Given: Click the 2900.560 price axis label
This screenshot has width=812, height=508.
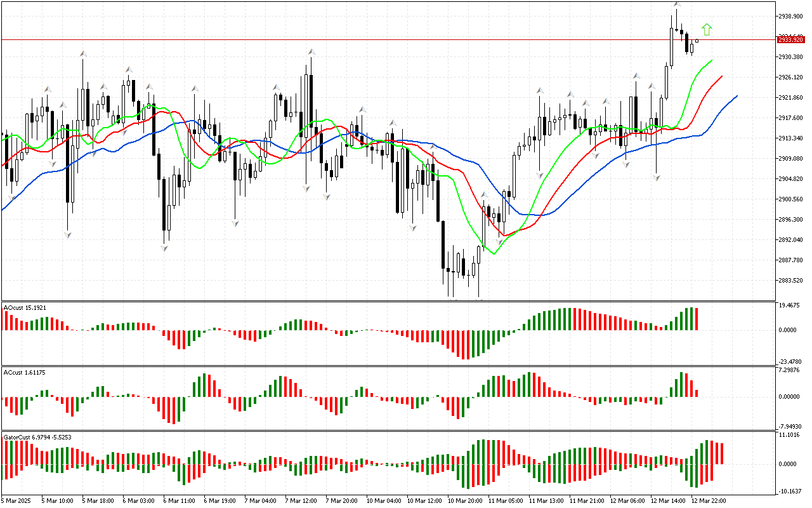Looking at the screenshot, I should (x=791, y=199).
